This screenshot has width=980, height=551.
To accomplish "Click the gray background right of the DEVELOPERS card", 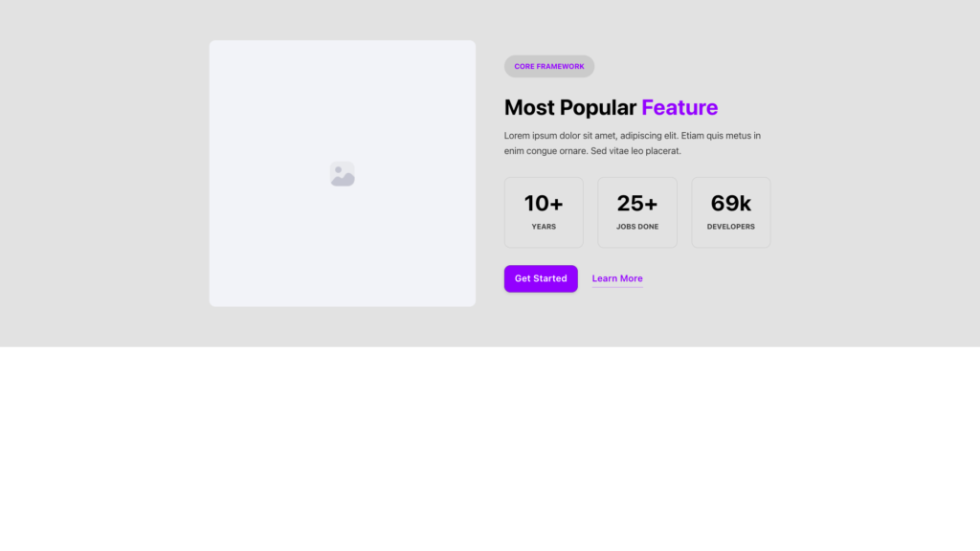I will (871, 212).
